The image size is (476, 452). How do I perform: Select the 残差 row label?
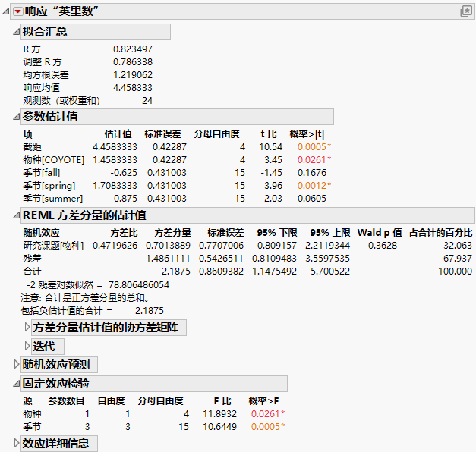pos(32,259)
